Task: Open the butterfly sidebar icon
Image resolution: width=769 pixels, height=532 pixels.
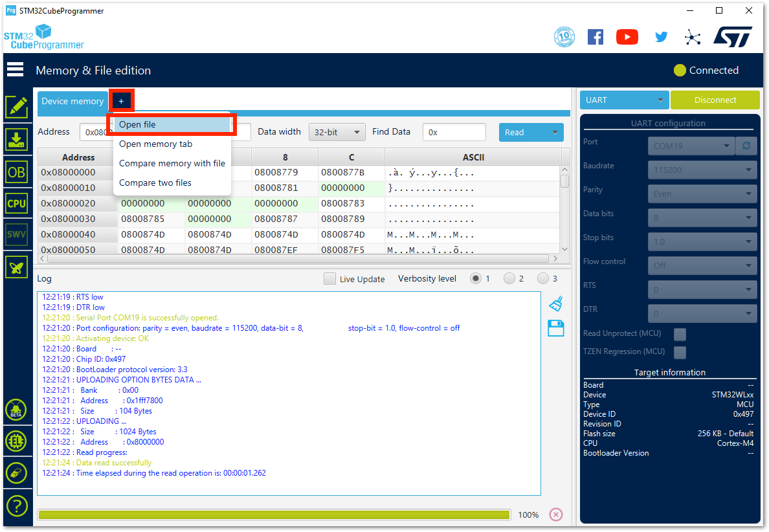Action: point(17,268)
